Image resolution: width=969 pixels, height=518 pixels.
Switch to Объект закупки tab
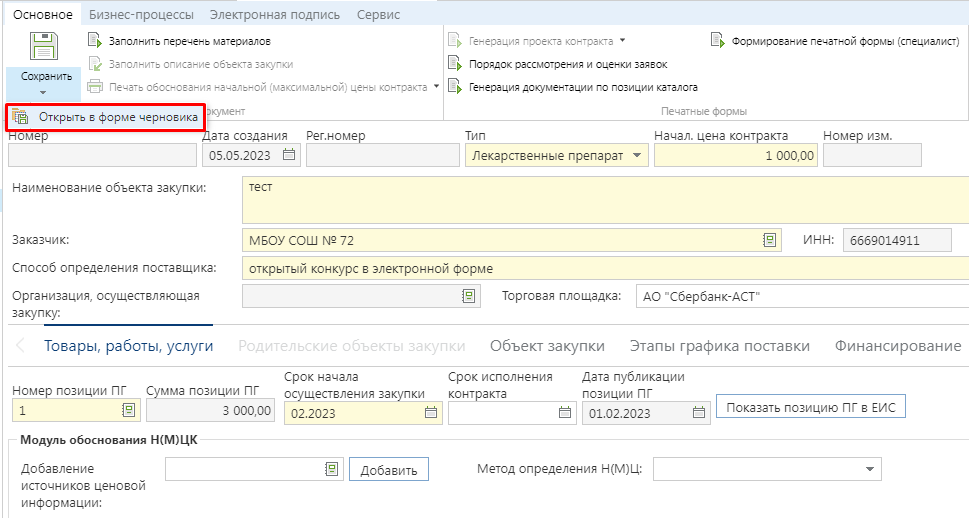pos(548,346)
